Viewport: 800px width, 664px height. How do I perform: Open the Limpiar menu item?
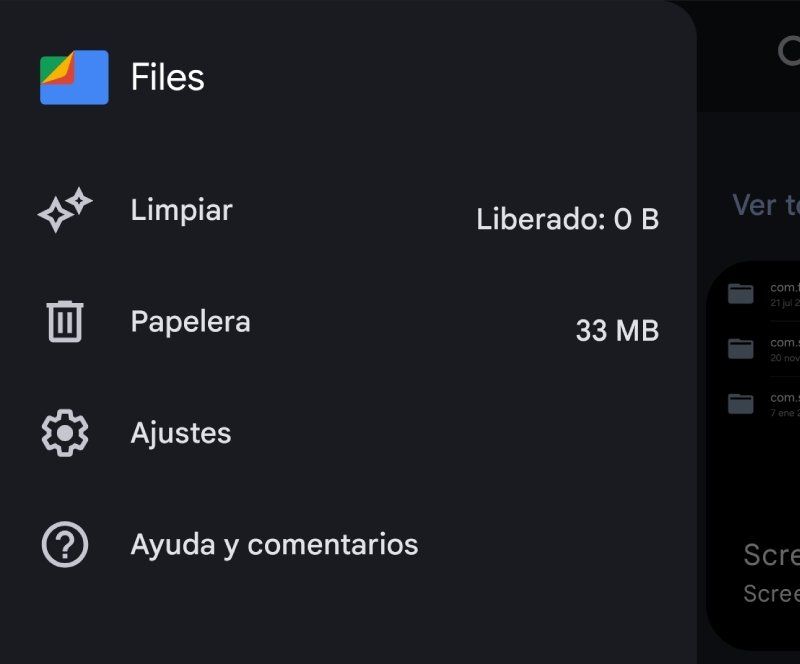(180, 211)
